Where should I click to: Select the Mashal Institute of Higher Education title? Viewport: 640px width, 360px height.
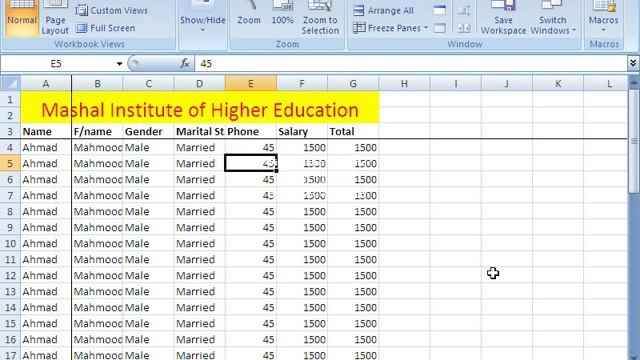pos(200,107)
